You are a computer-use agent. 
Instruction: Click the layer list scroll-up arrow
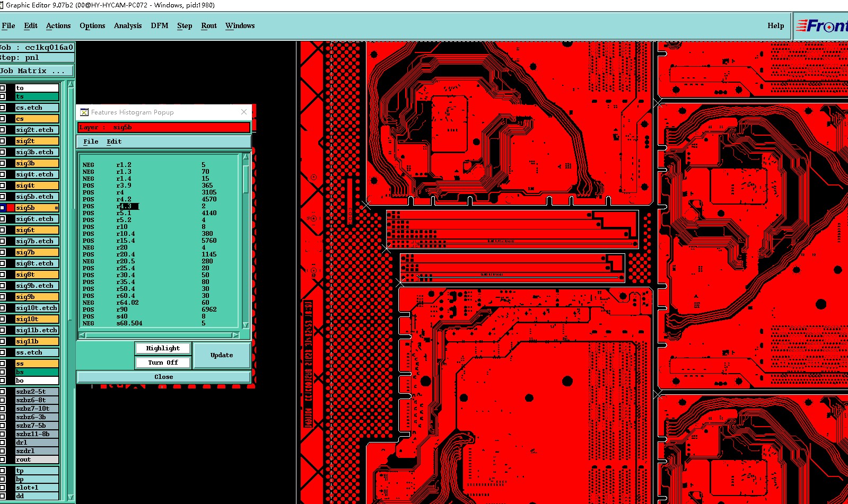(71, 85)
